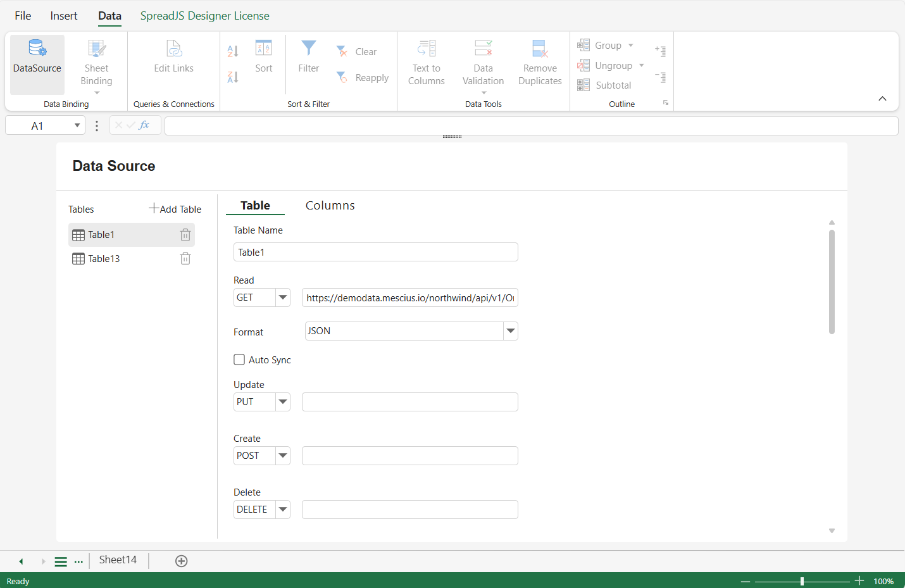Open Sheet Binding tool
The image size is (905, 588).
click(x=96, y=63)
